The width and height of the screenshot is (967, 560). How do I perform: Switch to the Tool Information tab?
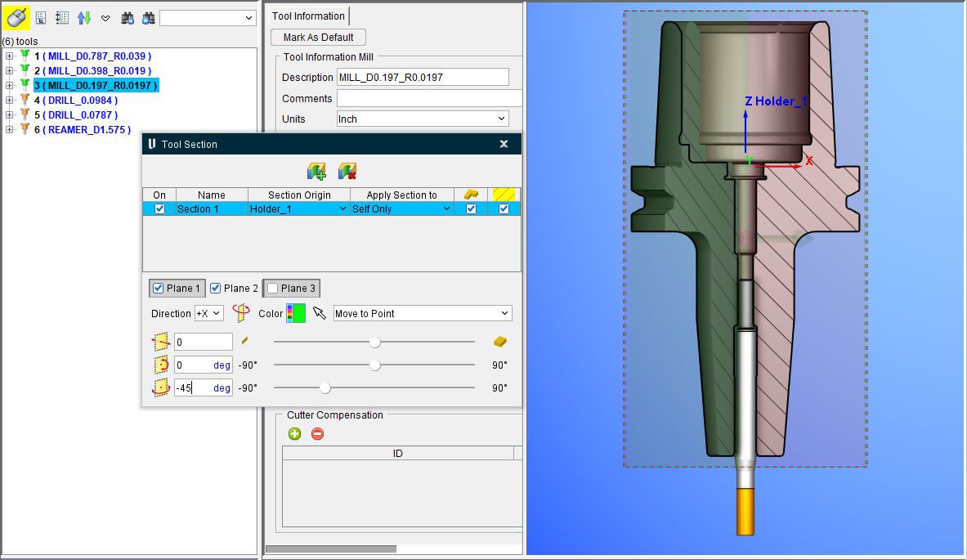tap(308, 16)
